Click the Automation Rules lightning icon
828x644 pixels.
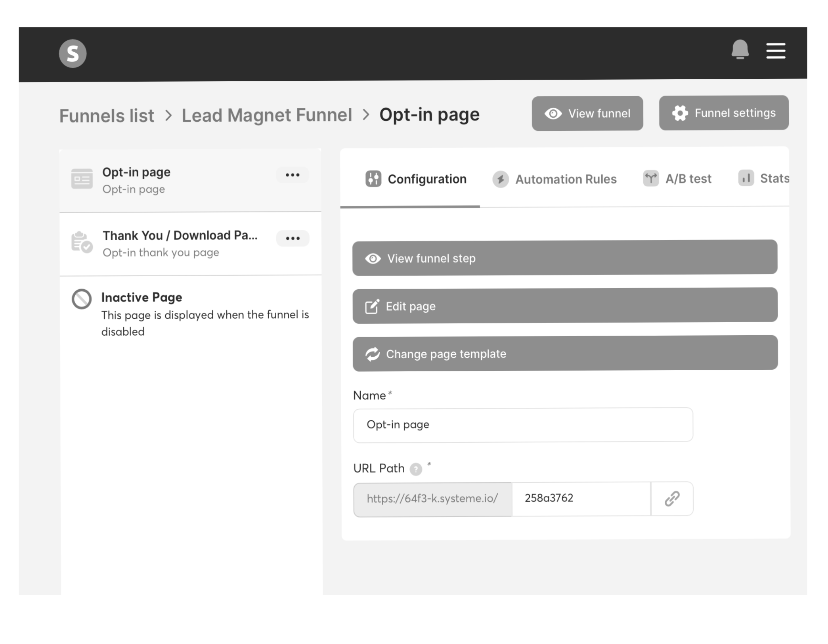tap(501, 180)
